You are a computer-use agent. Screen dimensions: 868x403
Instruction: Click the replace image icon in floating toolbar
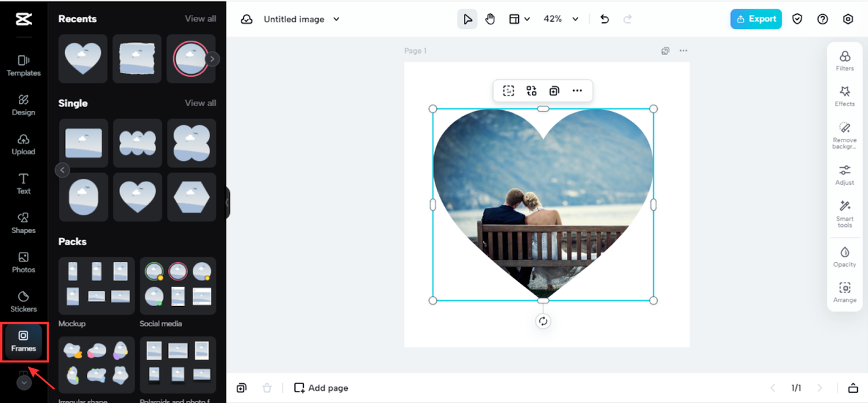(x=532, y=91)
